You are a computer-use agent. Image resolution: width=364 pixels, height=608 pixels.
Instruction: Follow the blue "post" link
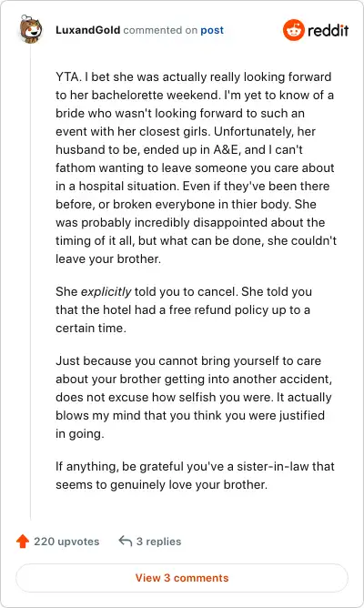pos(212,30)
